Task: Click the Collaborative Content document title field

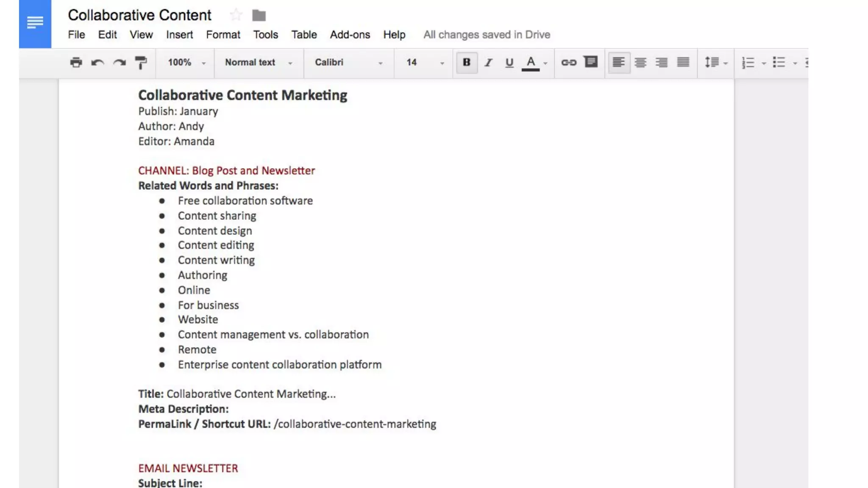Action: [139, 15]
